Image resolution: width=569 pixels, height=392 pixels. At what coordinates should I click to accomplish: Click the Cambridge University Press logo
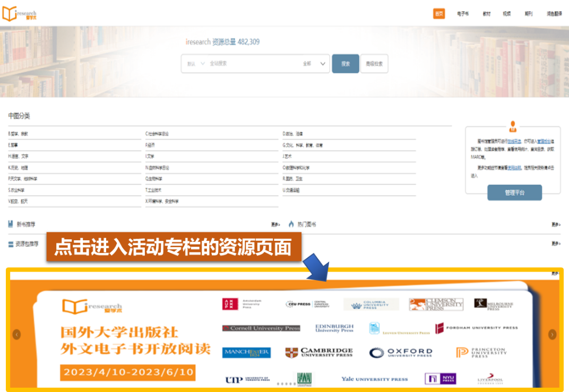click(x=318, y=353)
